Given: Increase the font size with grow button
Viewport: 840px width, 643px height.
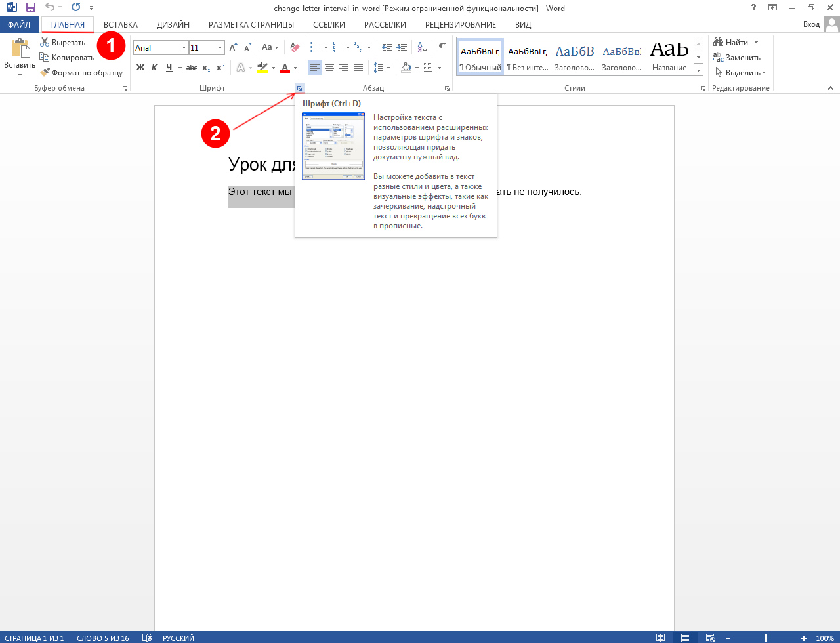Looking at the screenshot, I should 233,48.
